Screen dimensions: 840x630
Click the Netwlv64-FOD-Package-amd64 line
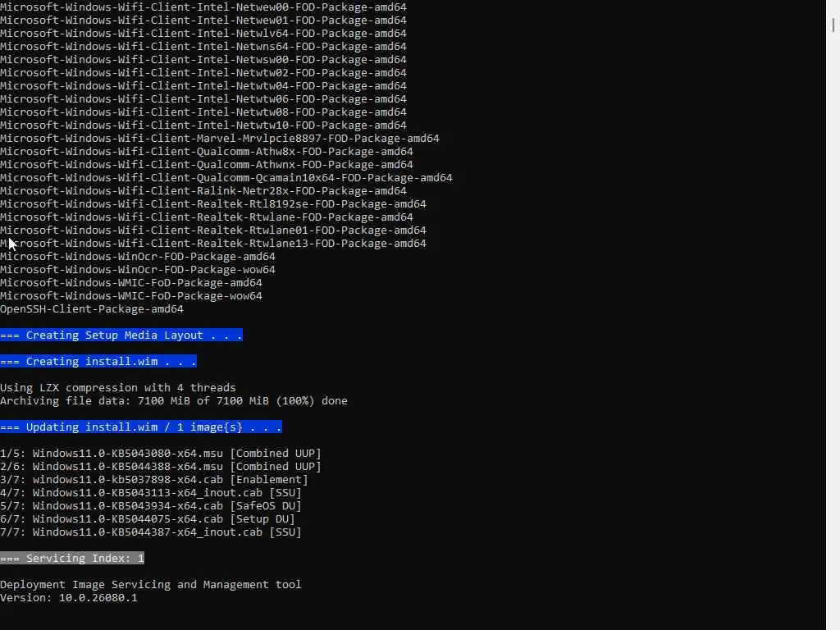coord(203,33)
